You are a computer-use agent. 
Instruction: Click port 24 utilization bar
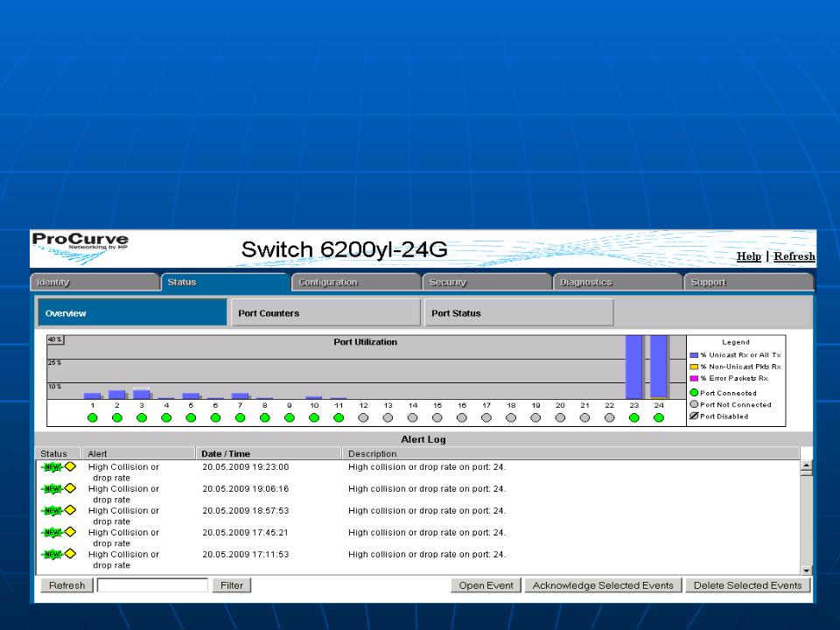click(658, 367)
